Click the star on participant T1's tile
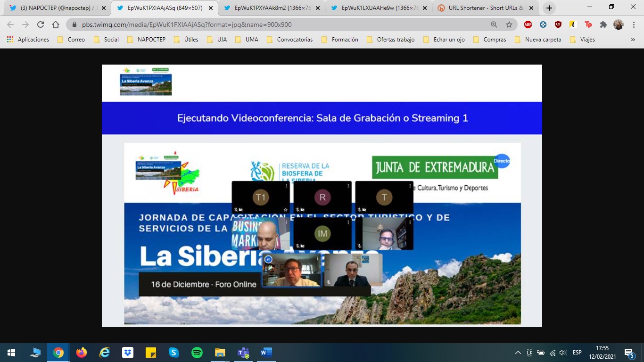Image resolution: width=644 pixels, height=362 pixels. click(x=286, y=210)
